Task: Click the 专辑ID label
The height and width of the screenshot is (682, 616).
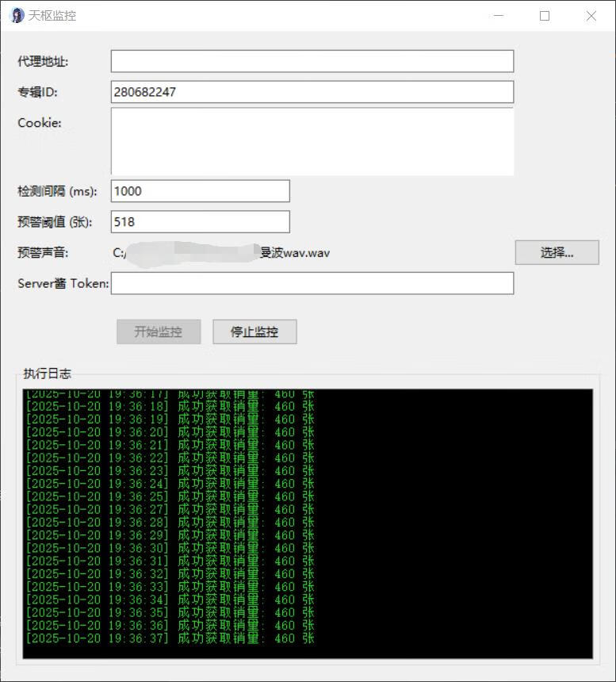Action: coord(37,92)
